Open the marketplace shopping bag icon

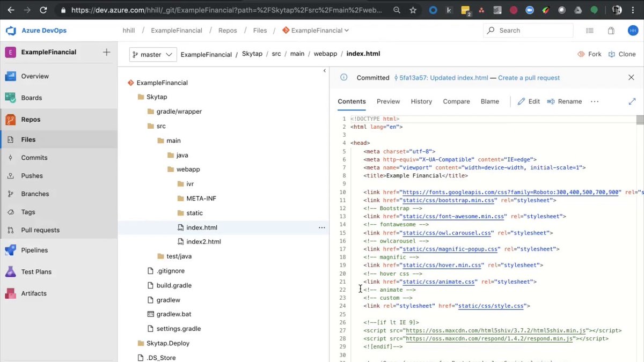(611, 31)
